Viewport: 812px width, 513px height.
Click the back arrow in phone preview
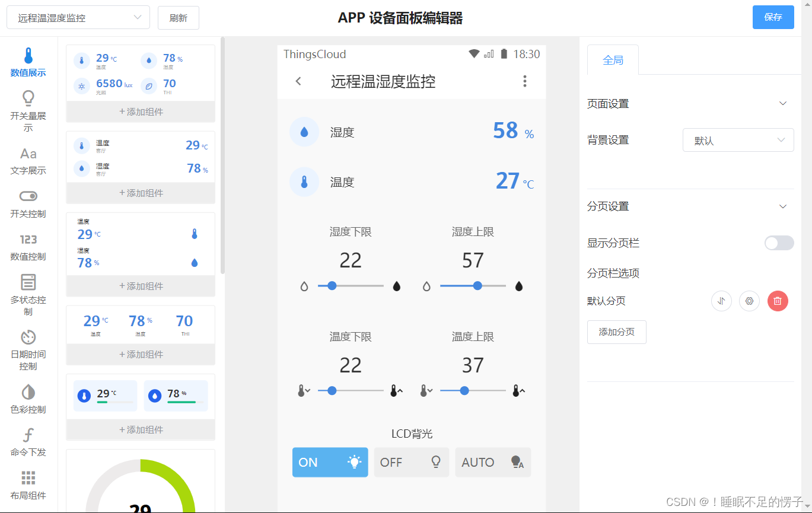[298, 81]
